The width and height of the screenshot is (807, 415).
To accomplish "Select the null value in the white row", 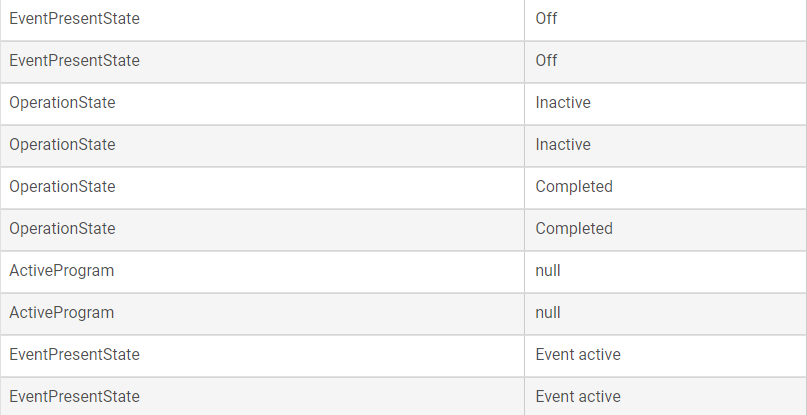I will pos(548,271).
